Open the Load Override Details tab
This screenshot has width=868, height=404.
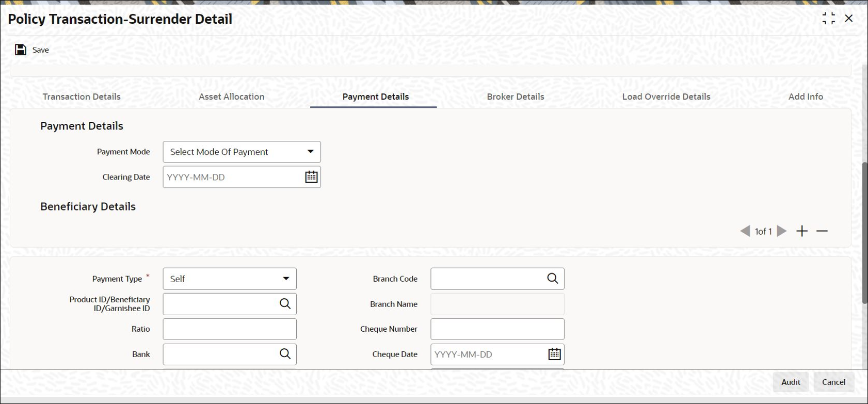click(666, 96)
